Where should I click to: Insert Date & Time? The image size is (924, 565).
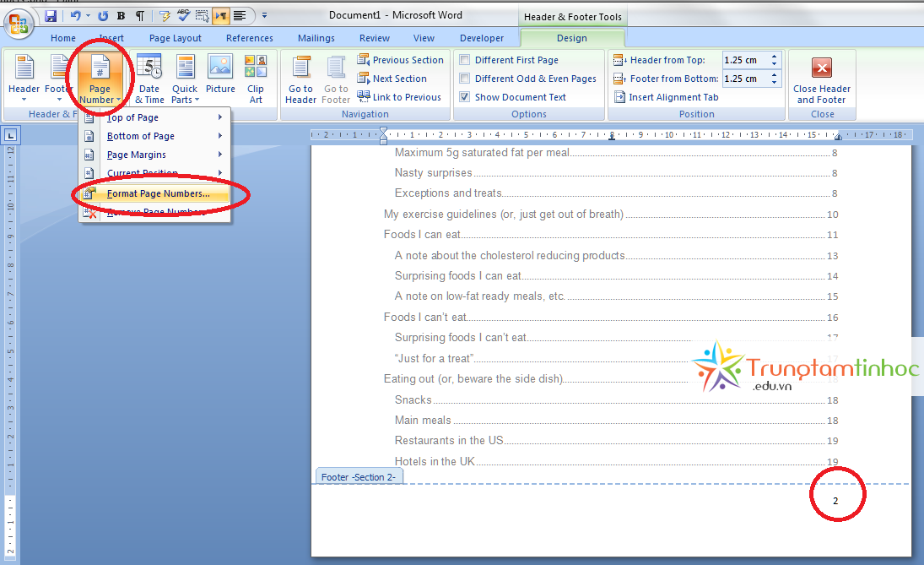pyautogui.click(x=149, y=78)
